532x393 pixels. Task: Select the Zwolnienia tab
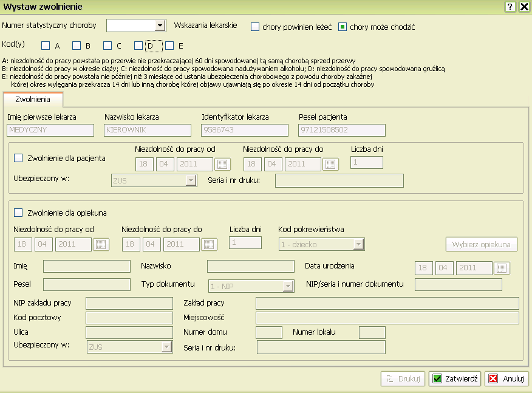[33, 100]
